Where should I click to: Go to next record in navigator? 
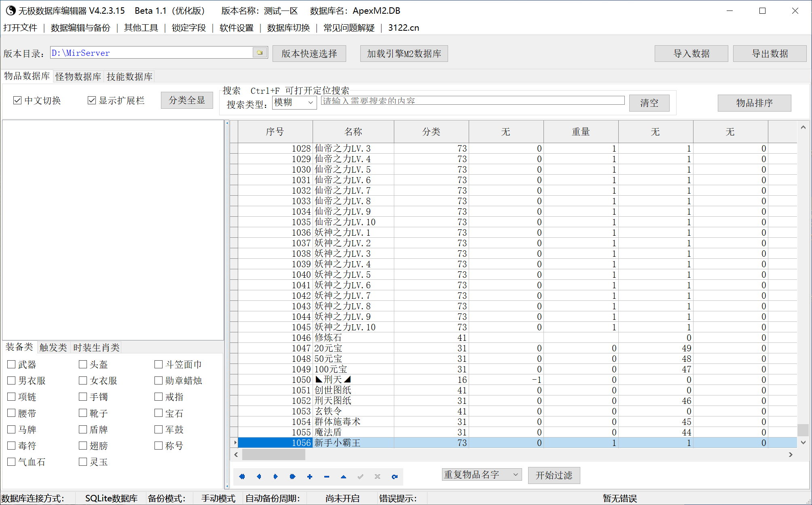(276, 476)
